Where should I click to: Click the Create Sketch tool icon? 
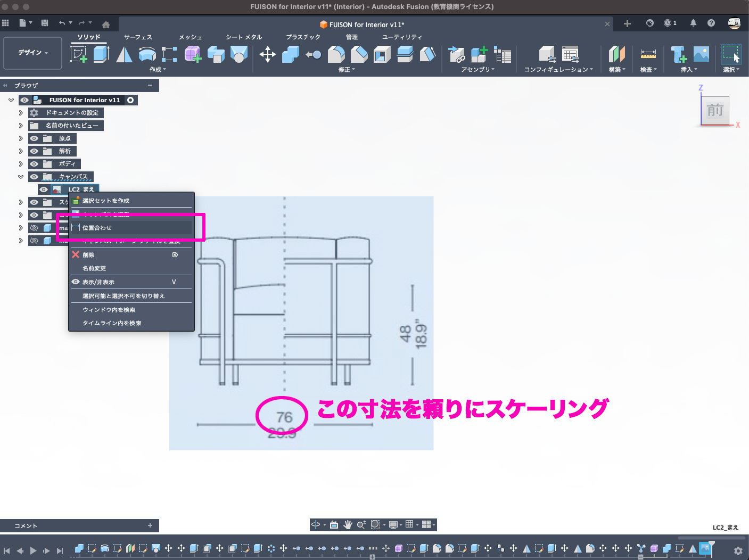(x=79, y=54)
